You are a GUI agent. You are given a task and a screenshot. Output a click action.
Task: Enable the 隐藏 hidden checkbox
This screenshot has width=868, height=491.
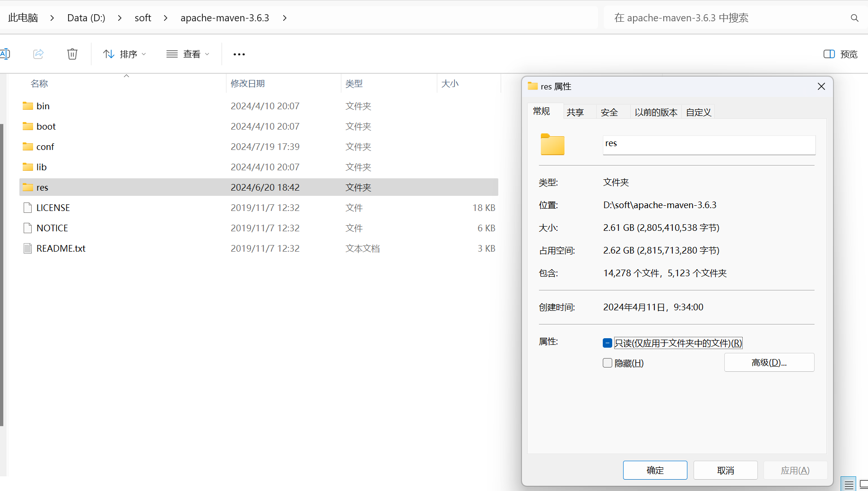coord(608,363)
